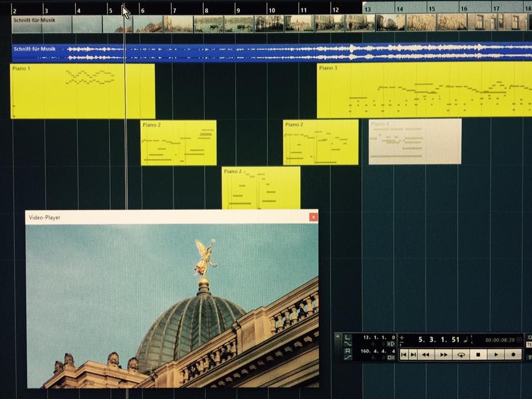
Task: Click the right locator value 160. 4. 4. 4
Action: [x=378, y=351]
